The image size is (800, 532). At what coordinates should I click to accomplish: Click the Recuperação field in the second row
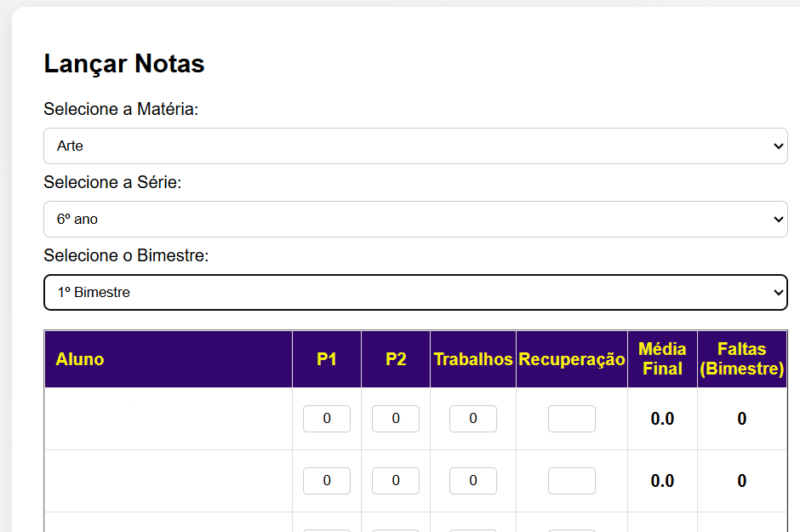[571, 480]
